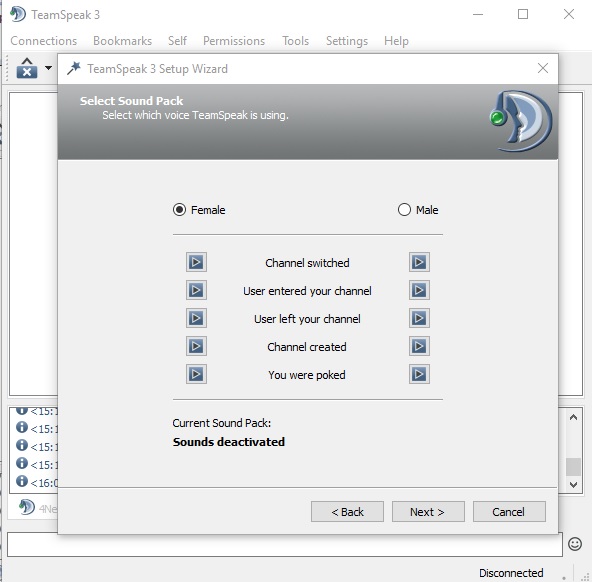Minimize the TeamSpeak 3 window
The height and width of the screenshot is (582, 592).
(x=478, y=14)
